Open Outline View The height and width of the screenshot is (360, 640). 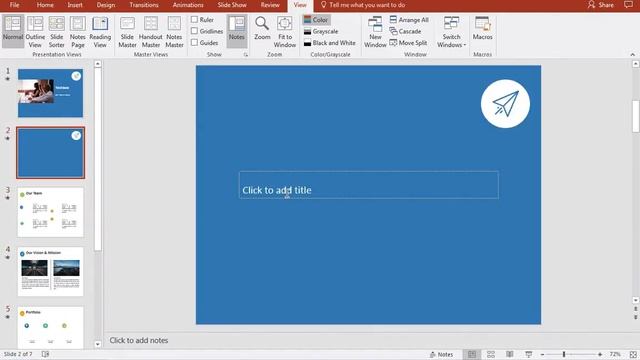(x=35, y=32)
